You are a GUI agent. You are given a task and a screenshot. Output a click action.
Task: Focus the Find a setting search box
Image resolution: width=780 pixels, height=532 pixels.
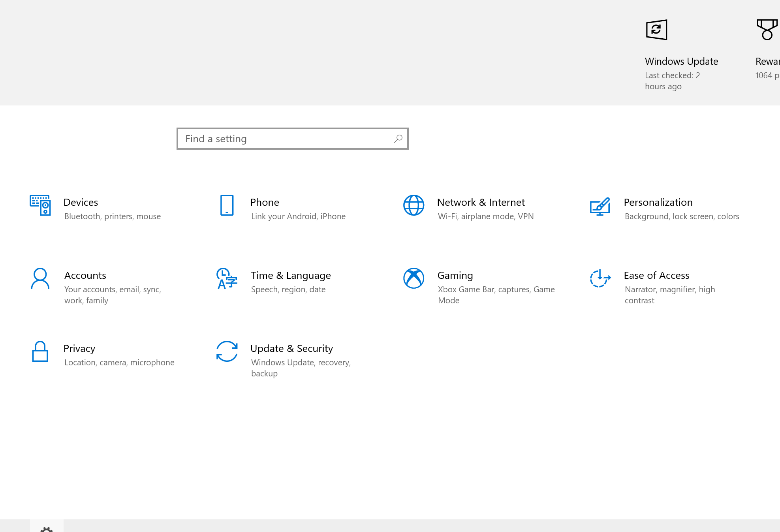click(x=284, y=139)
